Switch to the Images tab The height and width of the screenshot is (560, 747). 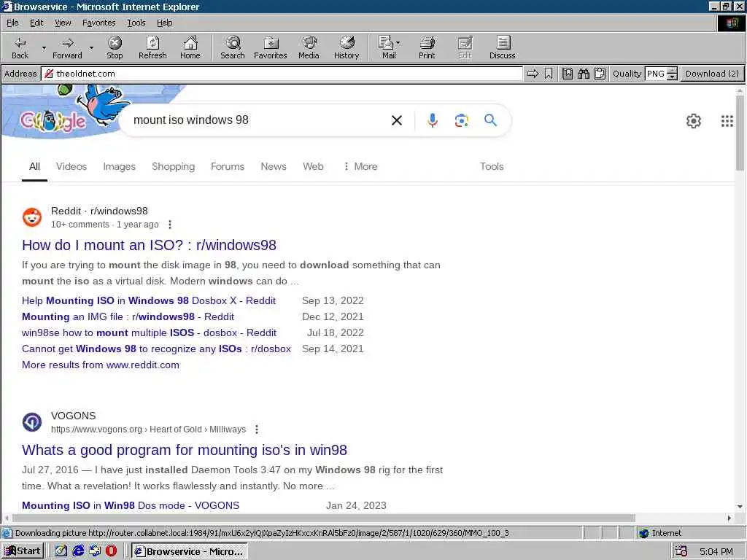coord(119,166)
